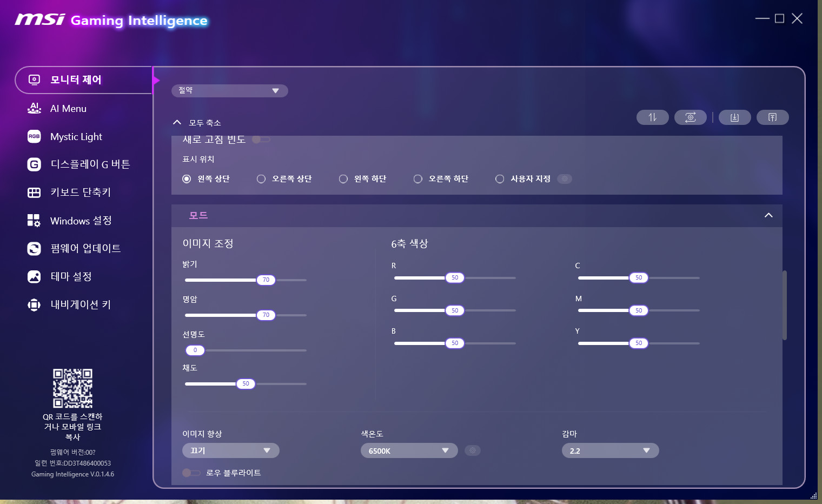Click the 모두 축소 collapse-all button
The height and width of the screenshot is (504, 822).
click(197, 123)
